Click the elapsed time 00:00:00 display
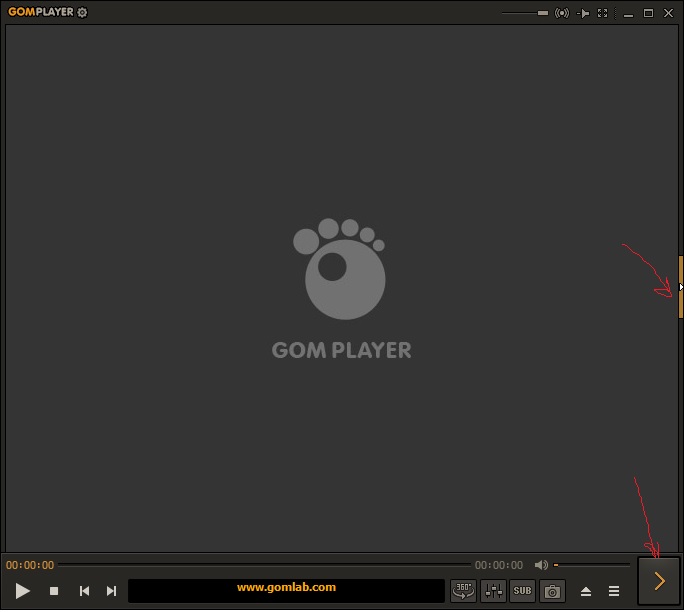Screen dimensions: 687x612 click(x=30, y=567)
